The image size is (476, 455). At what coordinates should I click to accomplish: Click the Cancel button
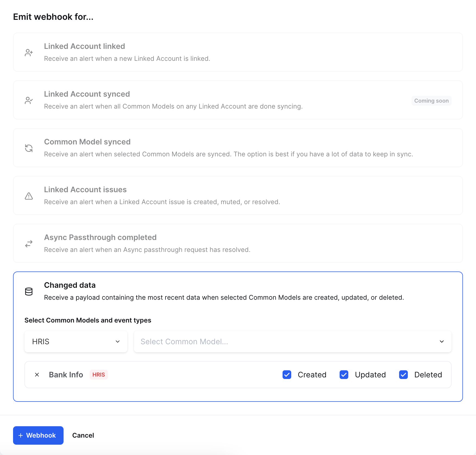click(83, 435)
